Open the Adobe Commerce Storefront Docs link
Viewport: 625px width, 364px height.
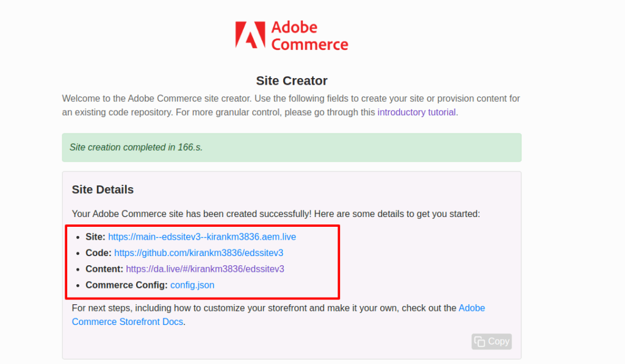(278, 315)
